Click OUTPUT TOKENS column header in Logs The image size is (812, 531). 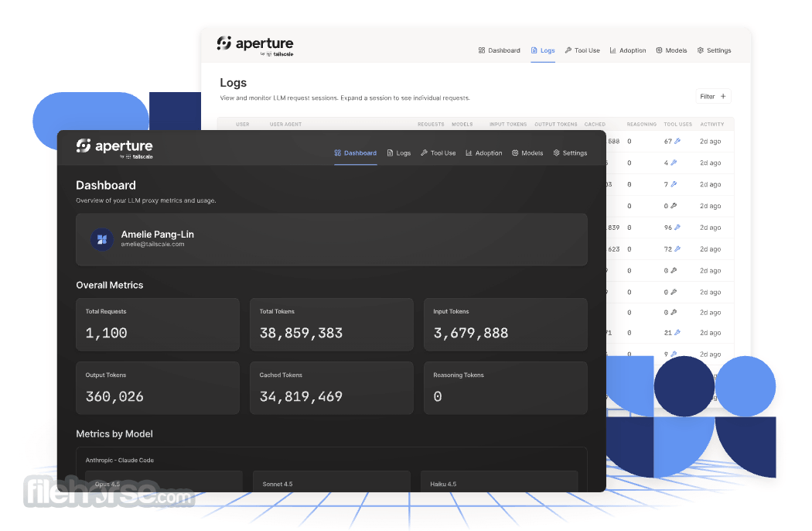coord(556,125)
